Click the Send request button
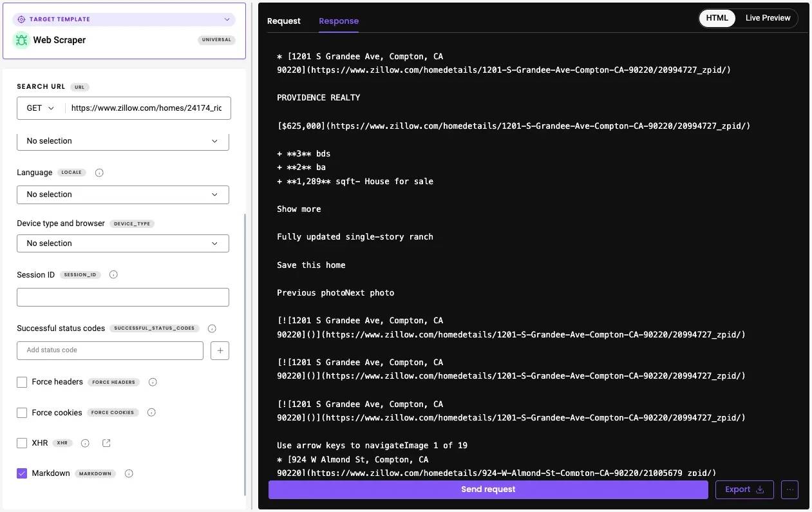The width and height of the screenshot is (812, 512). click(487, 489)
